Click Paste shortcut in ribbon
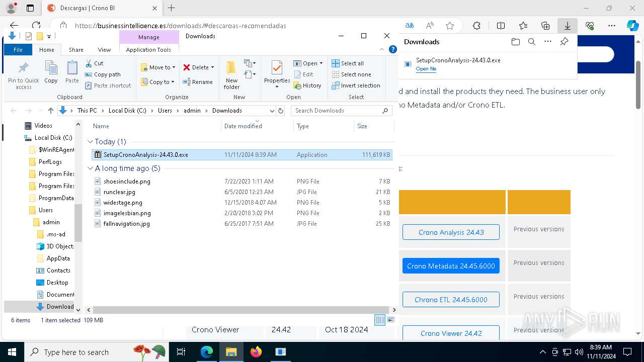This screenshot has width=644, height=362. coord(108,85)
